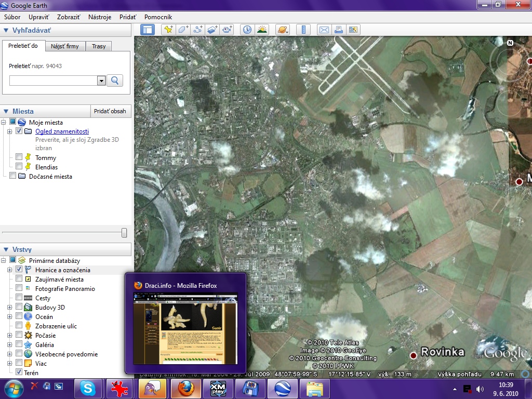Click the Email envelope toolbar icon
532x399 pixels.
pyautogui.click(x=324, y=30)
